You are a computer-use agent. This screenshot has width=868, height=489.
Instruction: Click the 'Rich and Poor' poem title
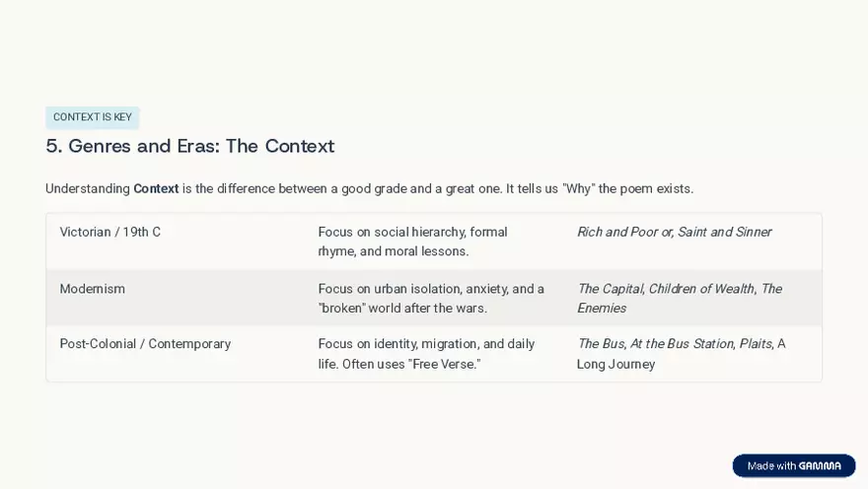point(616,233)
